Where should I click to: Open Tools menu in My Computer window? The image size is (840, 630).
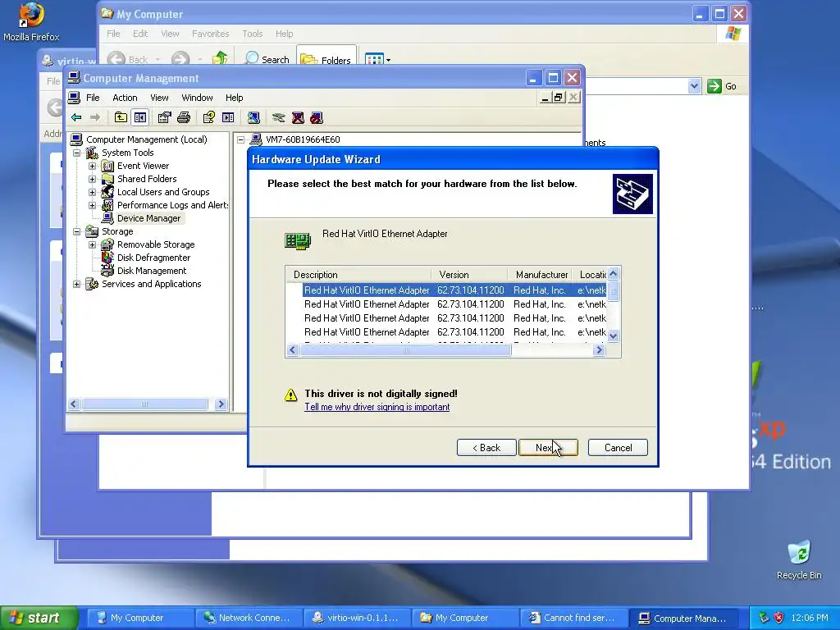tap(253, 34)
